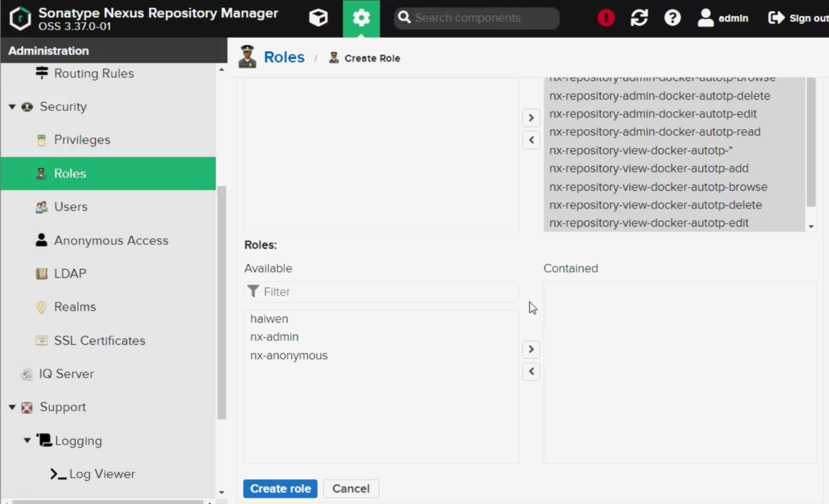Click the Anonymous Access person icon

click(41, 240)
